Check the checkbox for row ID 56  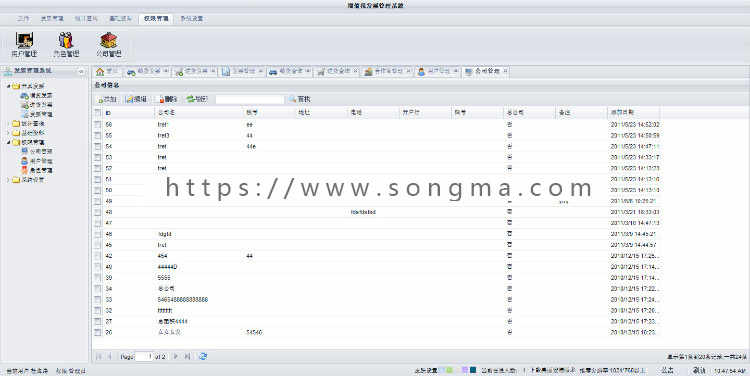pyautogui.click(x=98, y=124)
